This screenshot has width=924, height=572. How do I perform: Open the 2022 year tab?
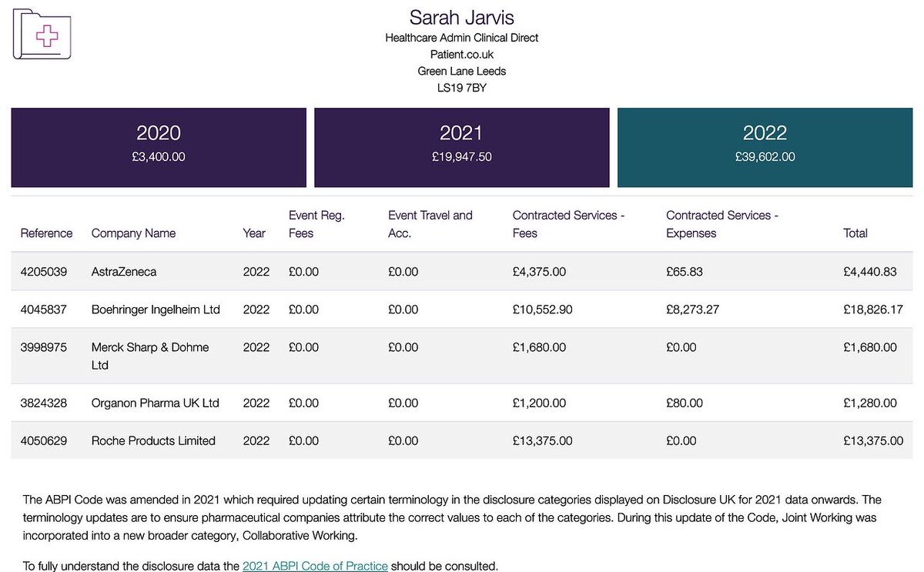tap(764, 146)
